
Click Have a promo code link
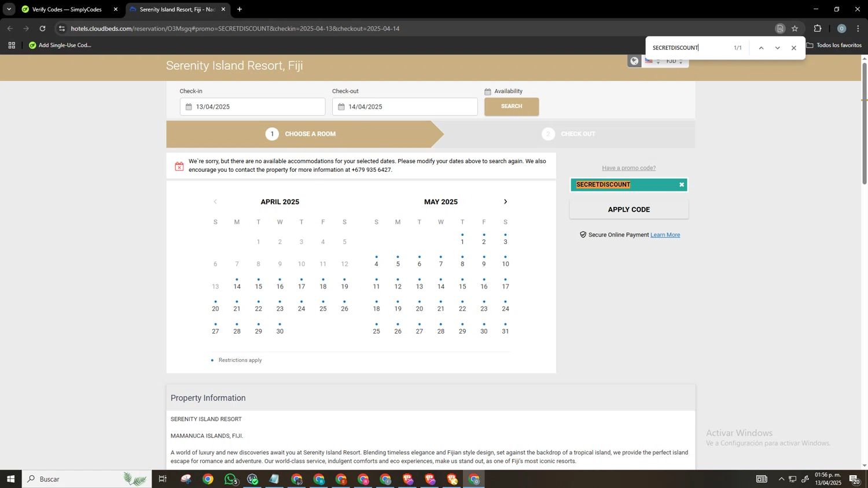point(628,168)
